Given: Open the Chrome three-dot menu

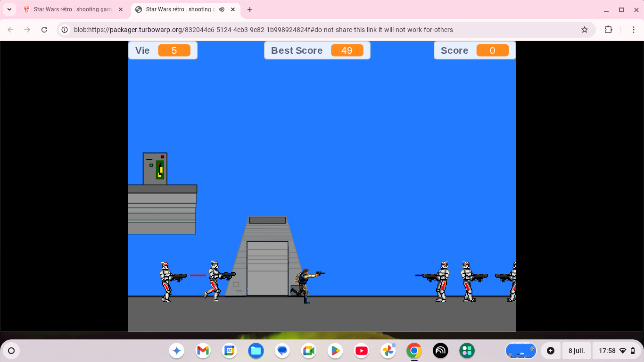Looking at the screenshot, I should coord(634,30).
